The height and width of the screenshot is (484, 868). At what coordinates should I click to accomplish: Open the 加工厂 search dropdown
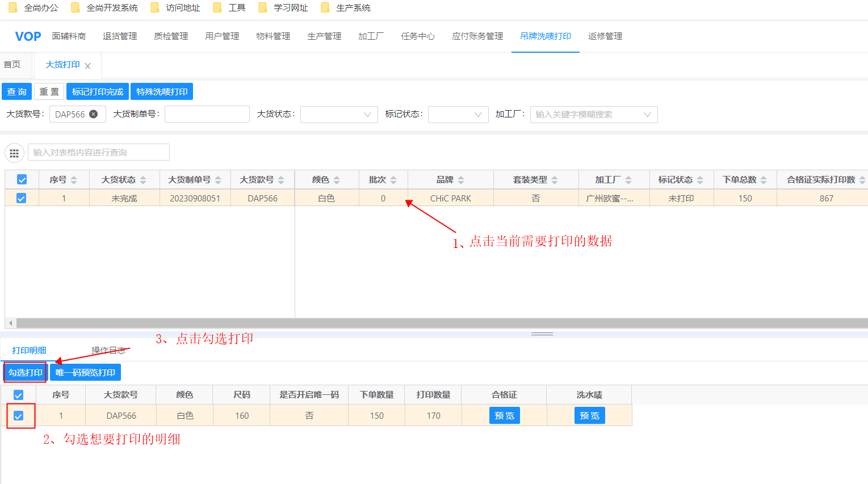click(593, 115)
